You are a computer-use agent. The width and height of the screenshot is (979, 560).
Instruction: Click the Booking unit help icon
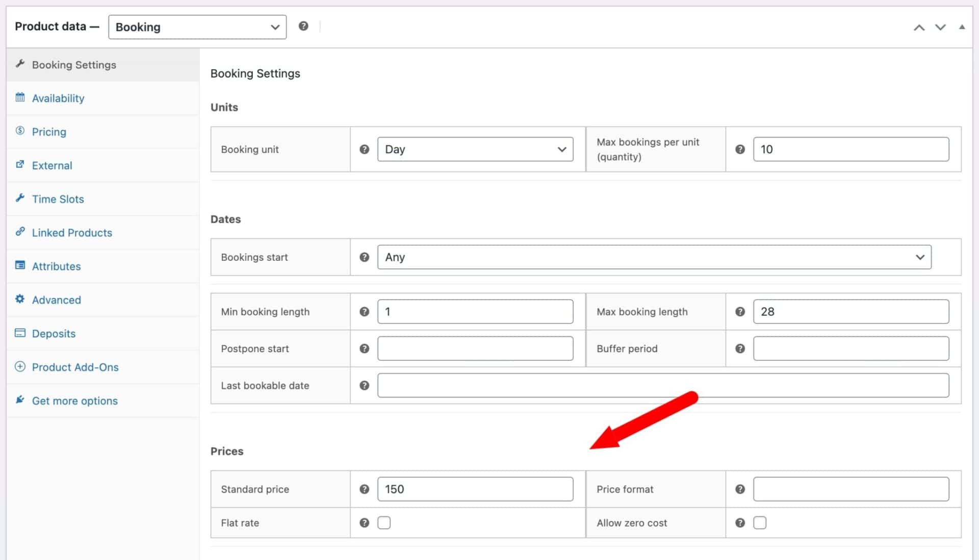tap(364, 149)
